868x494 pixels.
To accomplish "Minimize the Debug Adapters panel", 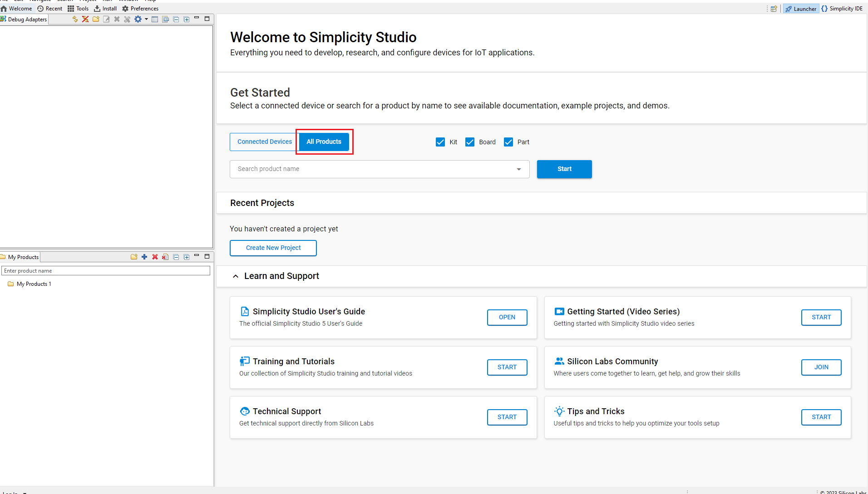I will tap(197, 18).
